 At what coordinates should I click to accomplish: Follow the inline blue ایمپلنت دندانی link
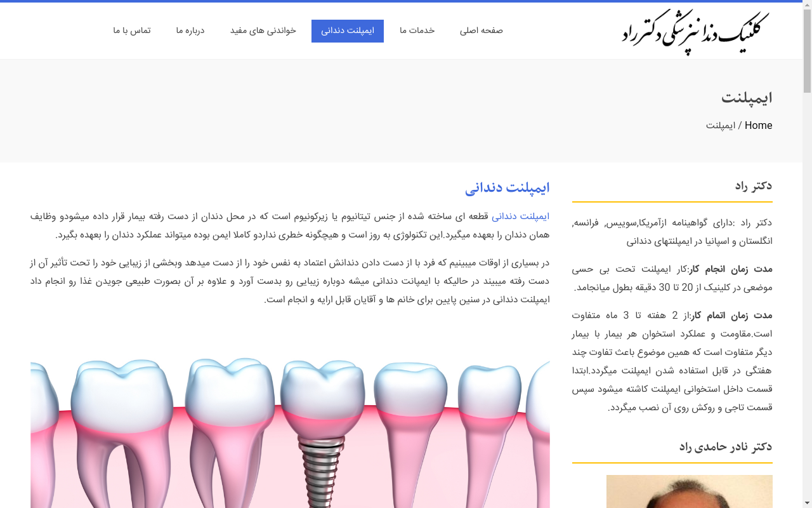click(520, 217)
